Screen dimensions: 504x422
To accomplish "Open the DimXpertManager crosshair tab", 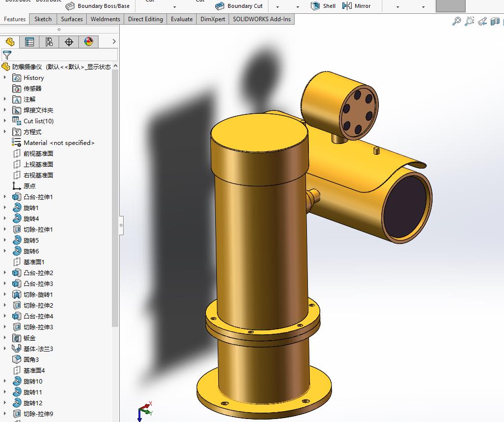I will [x=69, y=42].
